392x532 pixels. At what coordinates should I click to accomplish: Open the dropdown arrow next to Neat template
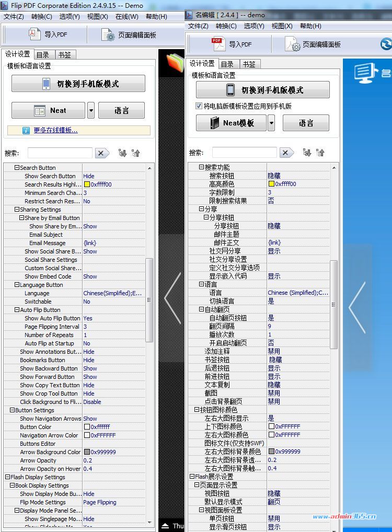90,110
